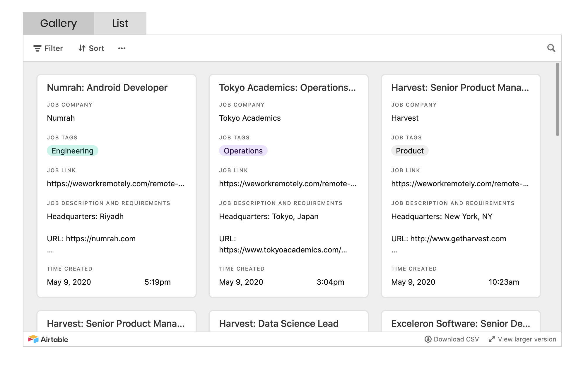Open the Harvest weworkremotely job link
Screen dimensions: 588x369
click(x=460, y=184)
